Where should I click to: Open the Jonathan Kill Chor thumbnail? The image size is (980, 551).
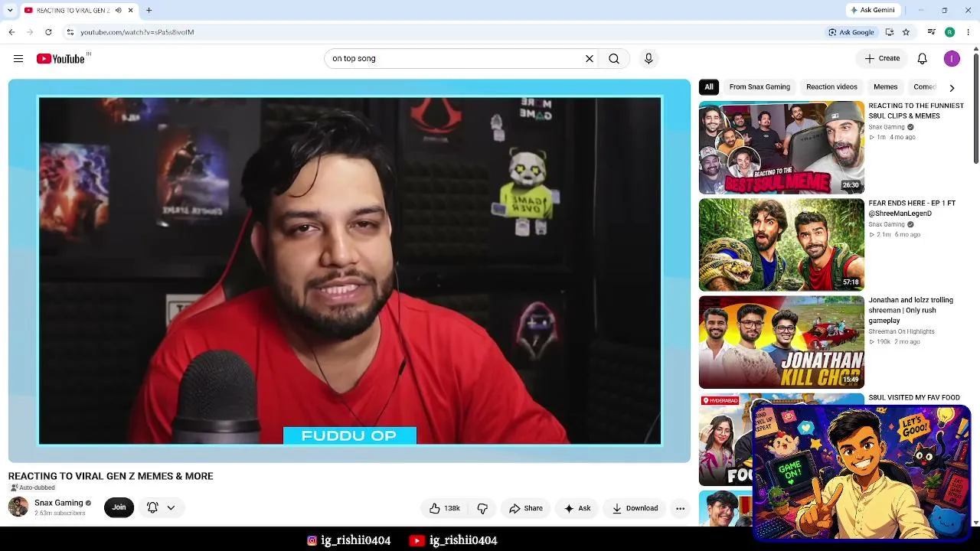[781, 342]
